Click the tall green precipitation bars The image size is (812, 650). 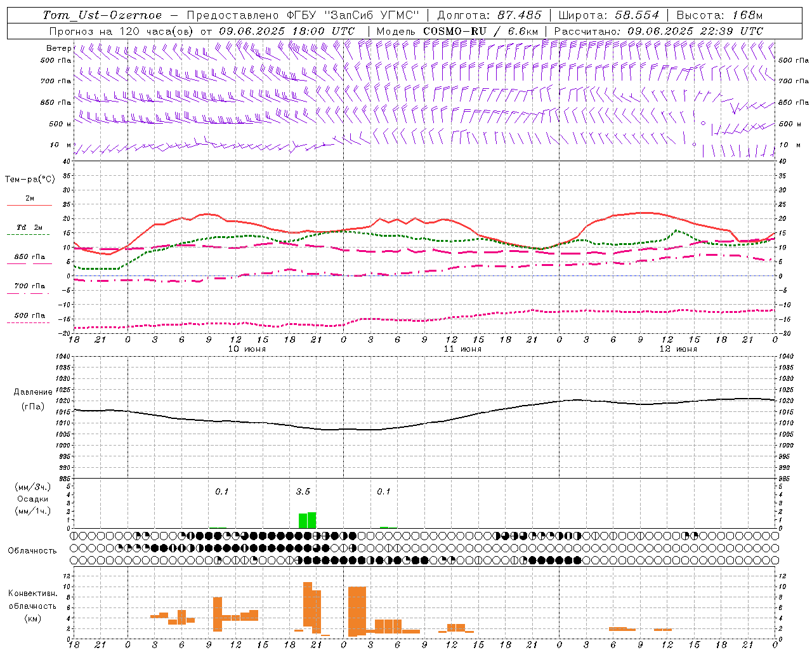[307, 521]
